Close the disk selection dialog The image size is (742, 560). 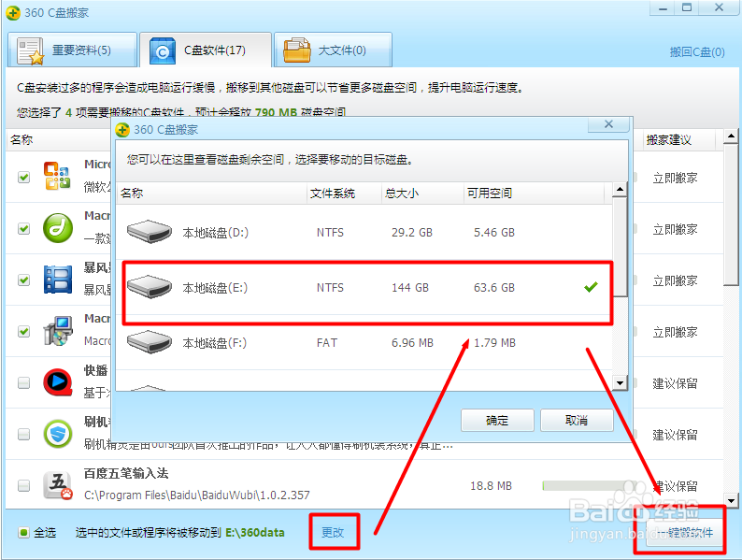coord(608,124)
